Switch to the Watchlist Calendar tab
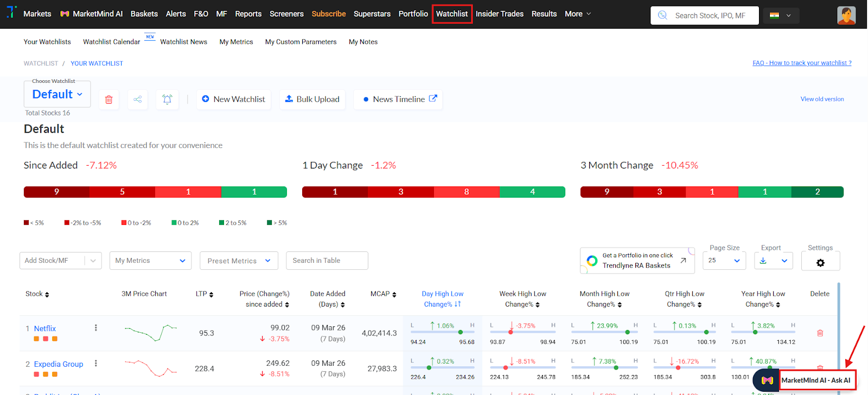 [x=112, y=42]
